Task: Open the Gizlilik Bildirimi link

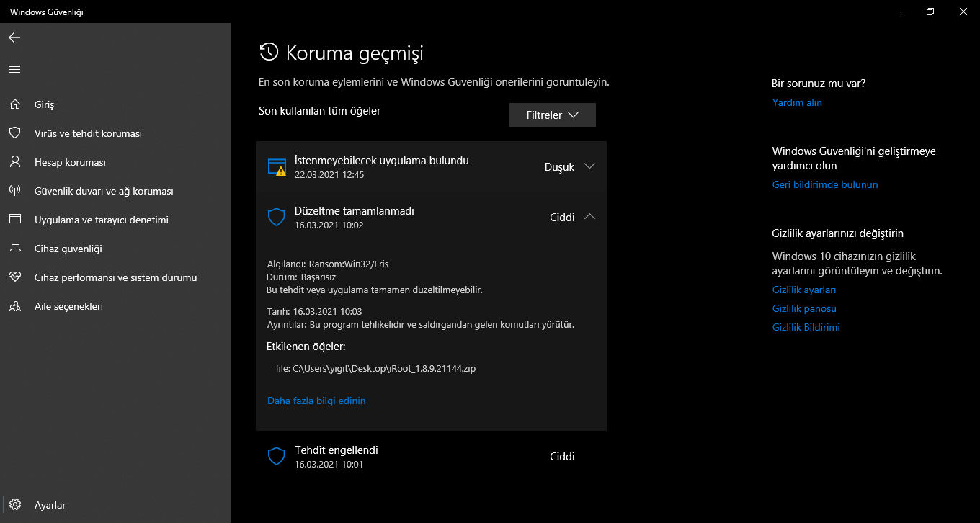Action: pos(806,327)
